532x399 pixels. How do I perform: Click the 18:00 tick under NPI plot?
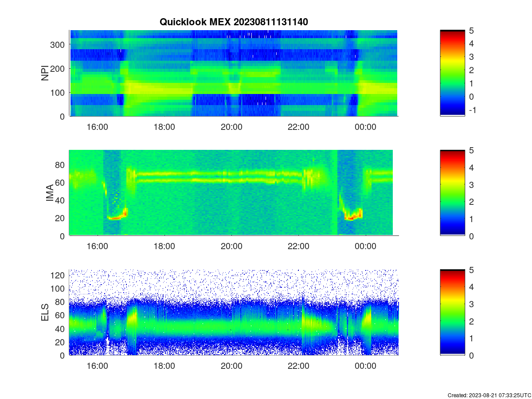click(164, 127)
